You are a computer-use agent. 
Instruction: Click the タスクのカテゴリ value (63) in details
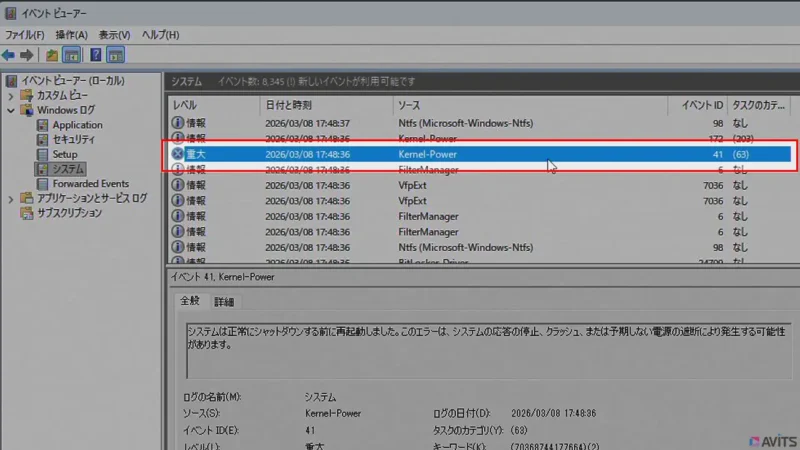pos(519,430)
